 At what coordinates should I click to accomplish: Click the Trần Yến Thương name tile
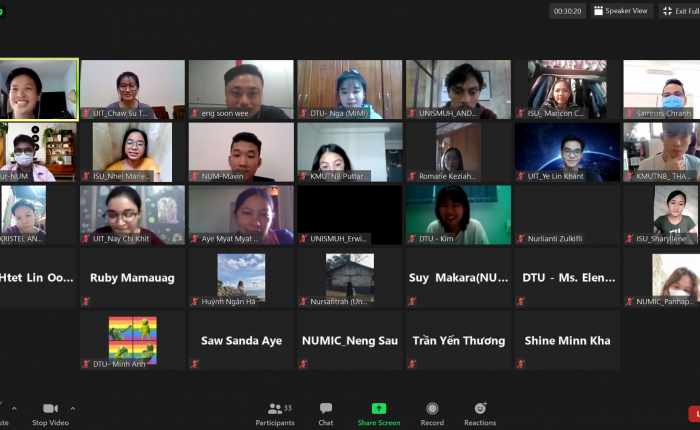click(458, 341)
